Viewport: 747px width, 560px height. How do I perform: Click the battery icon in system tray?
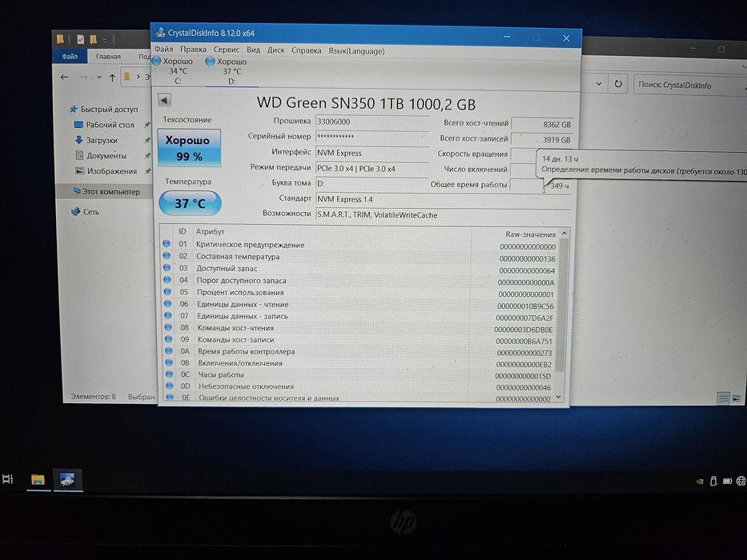pos(727,482)
